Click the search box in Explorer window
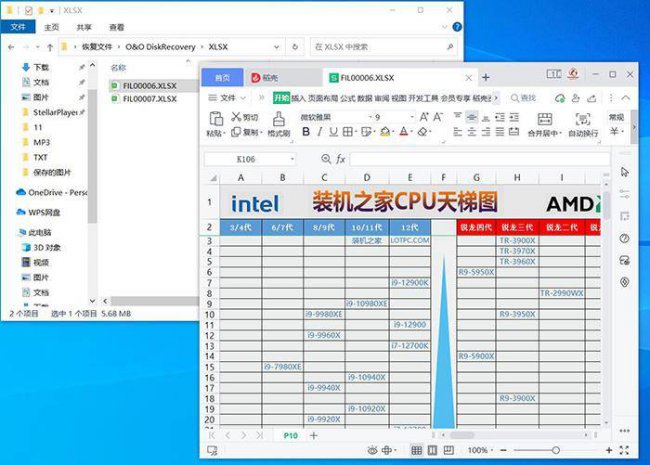Image resolution: width=650 pixels, height=465 pixels. (383, 47)
